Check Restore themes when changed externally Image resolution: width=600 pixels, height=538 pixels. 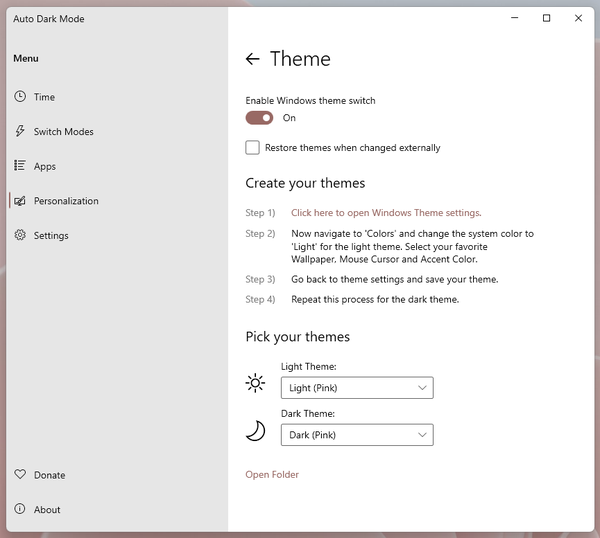[x=253, y=148]
